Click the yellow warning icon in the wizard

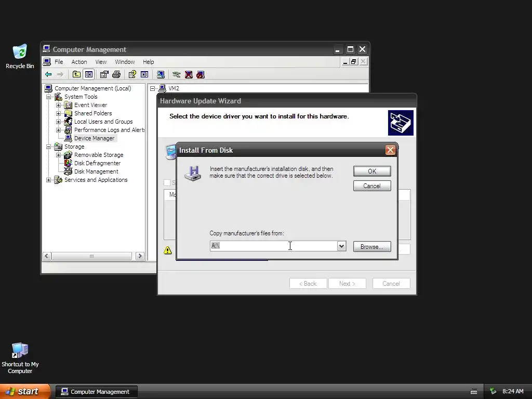168,250
